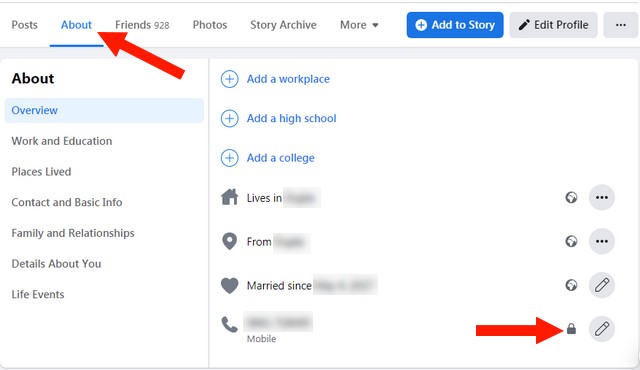Go to the Photos tab
This screenshot has width=640, height=370.
pos(210,25)
